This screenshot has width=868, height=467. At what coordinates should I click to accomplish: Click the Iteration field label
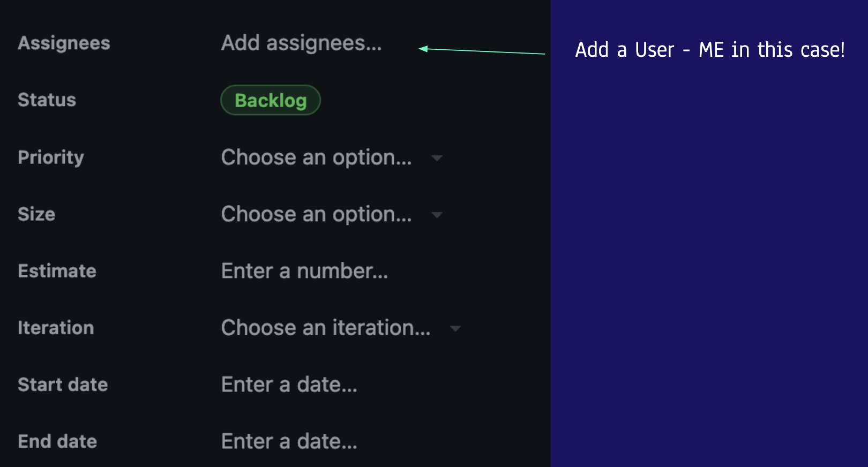point(56,328)
